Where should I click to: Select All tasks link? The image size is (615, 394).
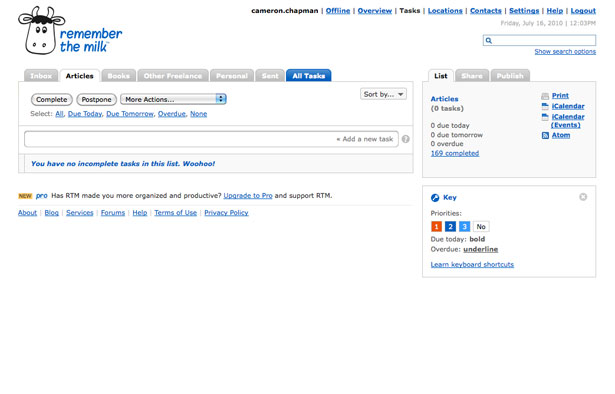click(59, 114)
